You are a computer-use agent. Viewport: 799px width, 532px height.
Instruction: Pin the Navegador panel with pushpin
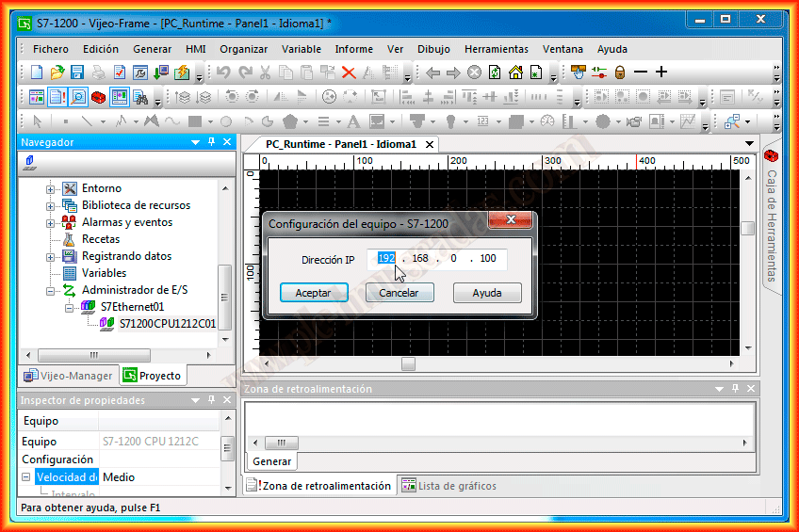(211, 142)
